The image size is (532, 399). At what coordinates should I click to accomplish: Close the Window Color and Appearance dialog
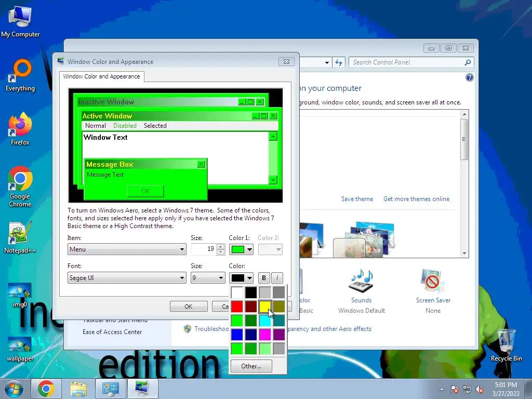(286, 62)
